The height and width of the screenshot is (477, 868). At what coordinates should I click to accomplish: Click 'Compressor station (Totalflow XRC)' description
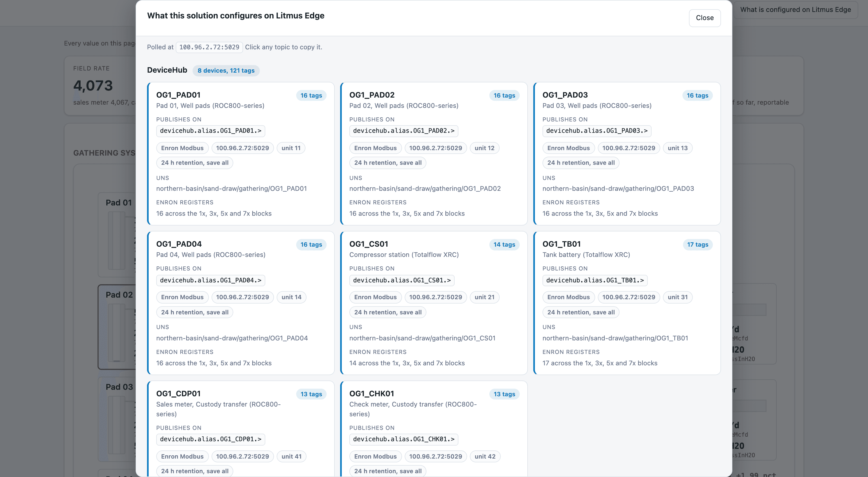404,254
